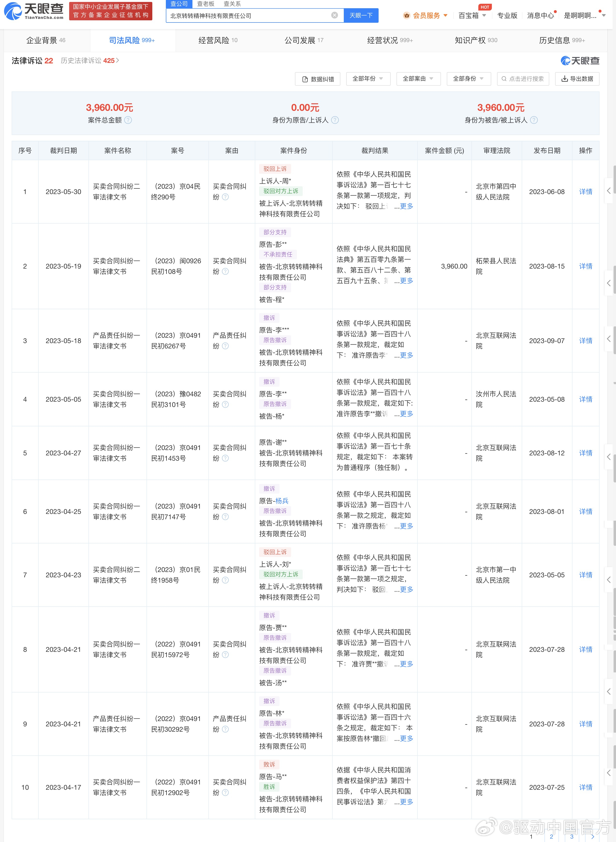Click 案由 help icon in row 8
The image size is (616, 842).
(225, 655)
